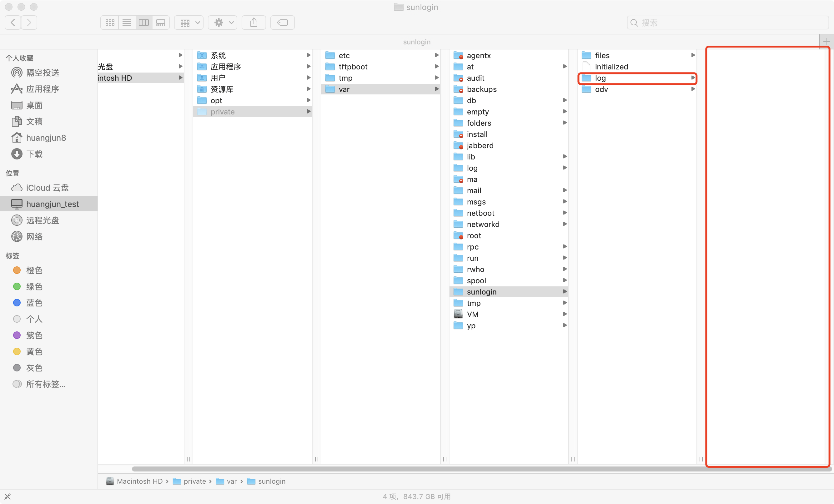Switch to list view in toolbar
The height and width of the screenshot is (504, 834).
pos(127,23)
